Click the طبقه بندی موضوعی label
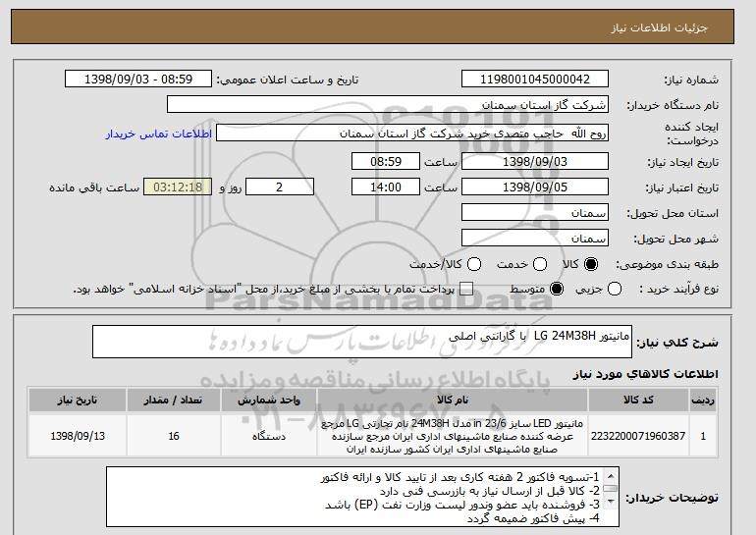 pos(667,264)
